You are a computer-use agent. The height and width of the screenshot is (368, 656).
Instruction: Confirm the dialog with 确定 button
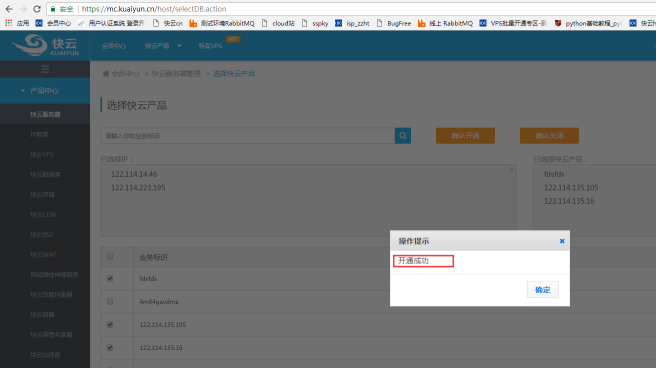tap(543, 289)
